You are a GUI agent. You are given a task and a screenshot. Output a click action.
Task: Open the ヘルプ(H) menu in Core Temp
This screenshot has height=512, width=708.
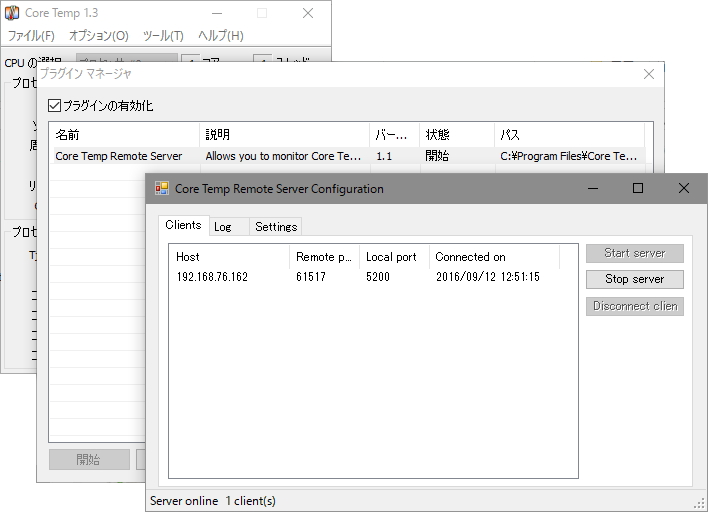(221, 36)
